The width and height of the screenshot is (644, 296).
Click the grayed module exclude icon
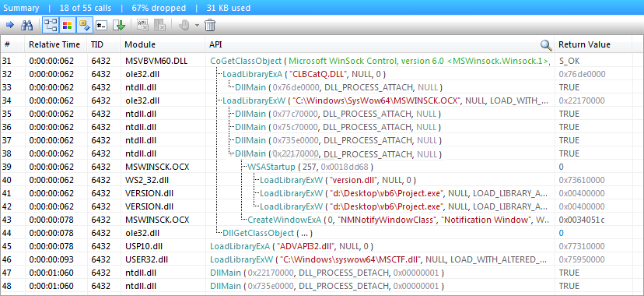pyautogui.click(x=159, y=26)
